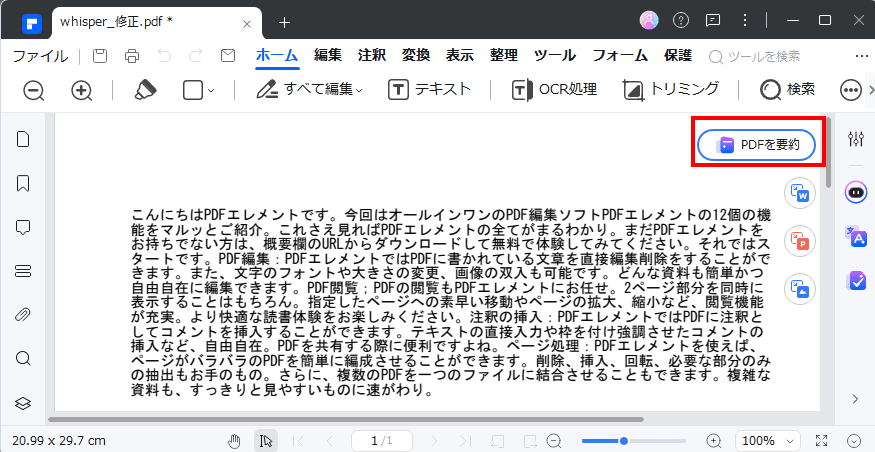Viewport: 875px width, 452px height.
Task: Go to the 変換 tab
Action: 416,56
